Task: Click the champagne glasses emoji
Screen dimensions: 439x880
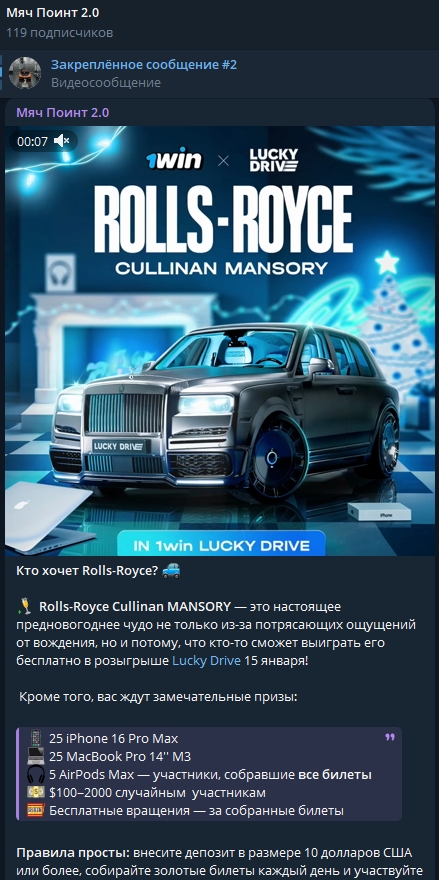Action: [25, 606]
